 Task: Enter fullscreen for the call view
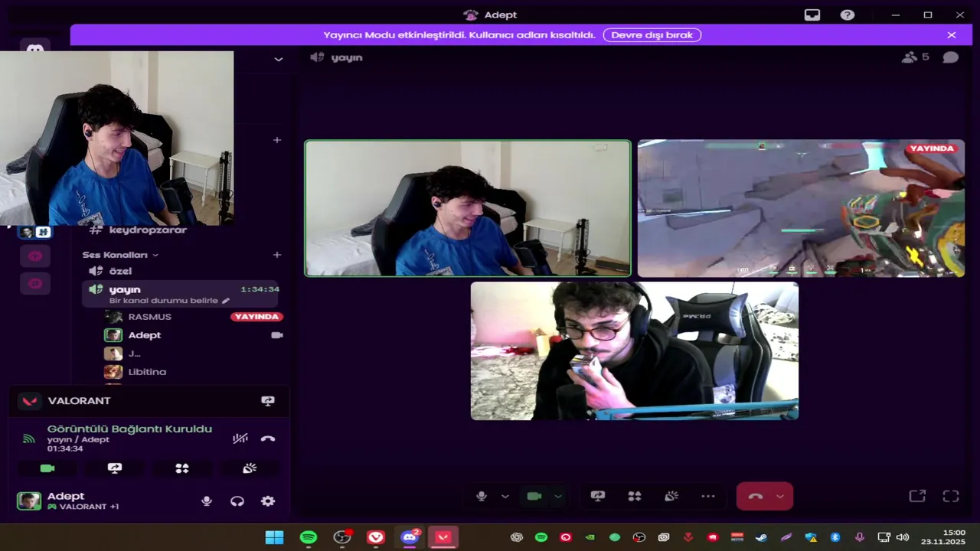(x=951, y=496)
